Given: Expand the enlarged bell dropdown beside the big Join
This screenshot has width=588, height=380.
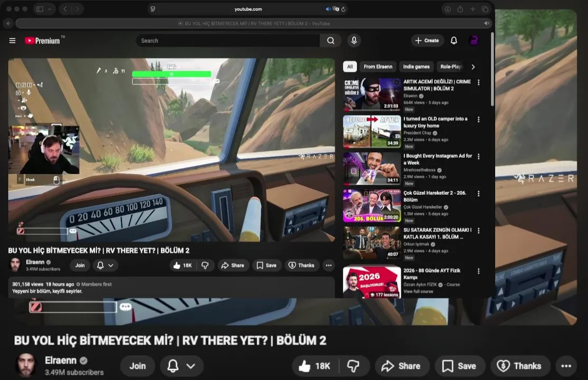Looking at the screenshot, I should (182, 366).
